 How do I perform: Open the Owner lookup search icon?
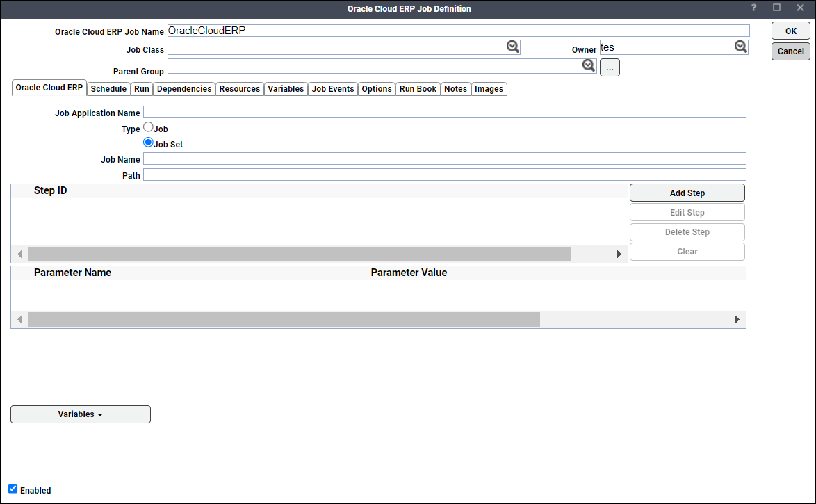point(740,47)
